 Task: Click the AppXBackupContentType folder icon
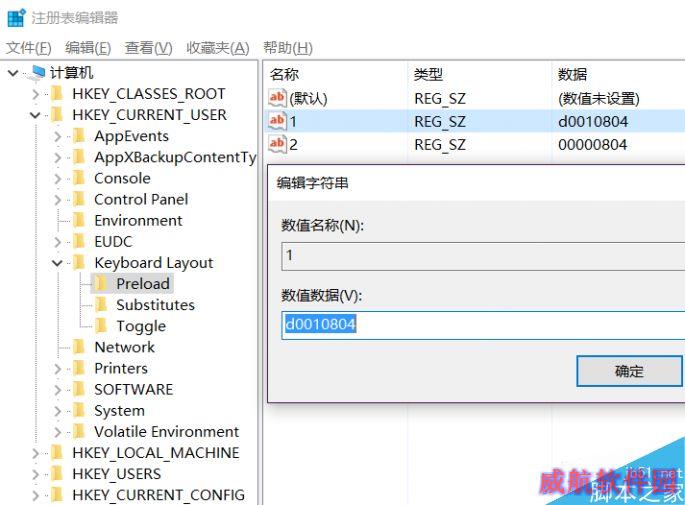click(79, 157)
